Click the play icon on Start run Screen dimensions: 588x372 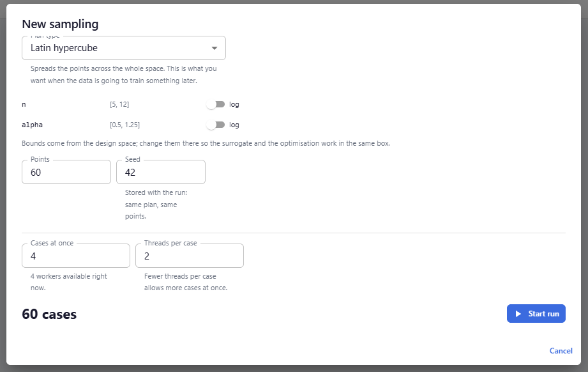point(518,314)
